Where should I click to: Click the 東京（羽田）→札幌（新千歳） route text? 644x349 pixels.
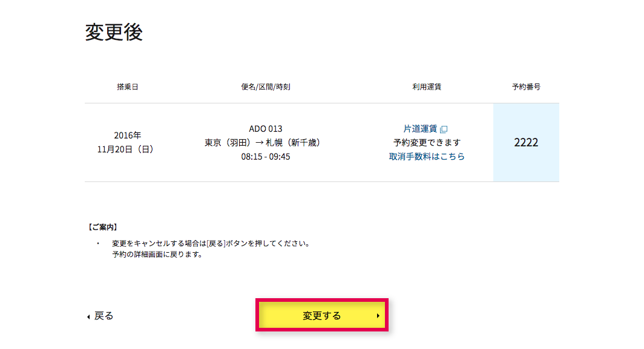263,143
